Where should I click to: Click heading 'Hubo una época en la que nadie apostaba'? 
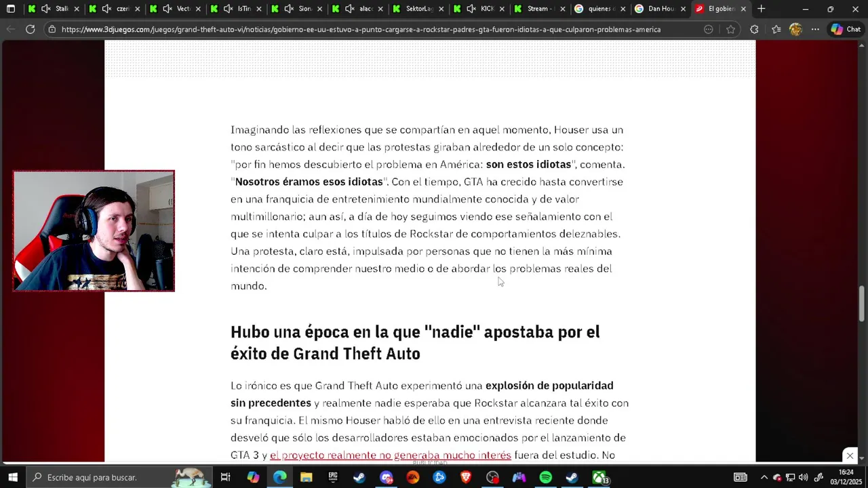[415, 343]
